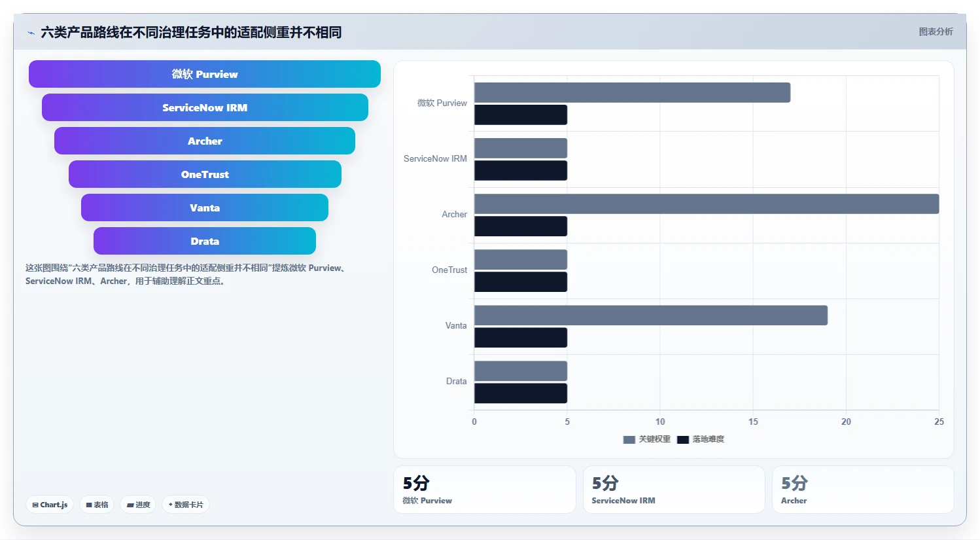Toggle the 落地难度 legend item

(x=701, y=439)
